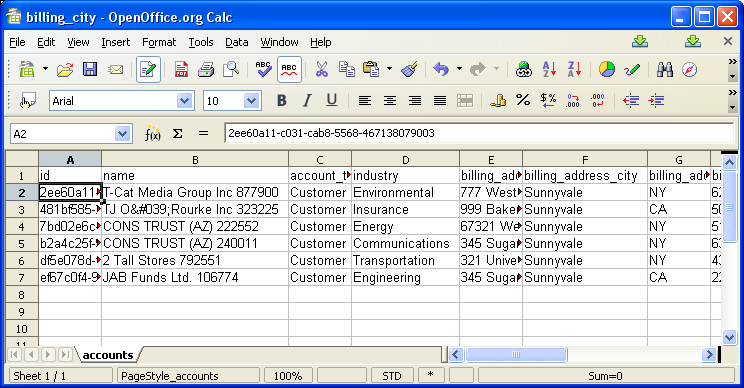Sort Descending Z-A icon

574,70
